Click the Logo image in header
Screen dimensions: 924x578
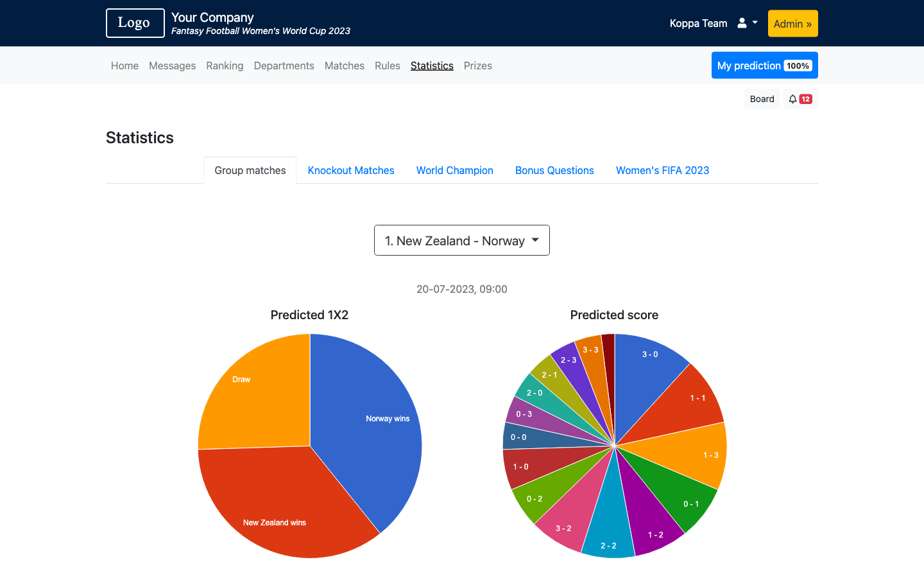point(135,23)
